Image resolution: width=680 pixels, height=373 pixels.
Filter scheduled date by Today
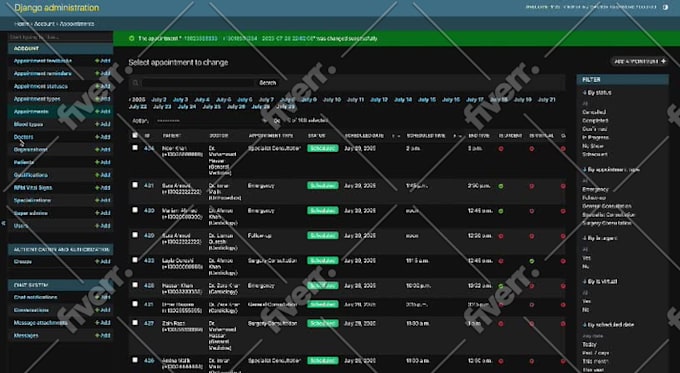tap(589, 345)
